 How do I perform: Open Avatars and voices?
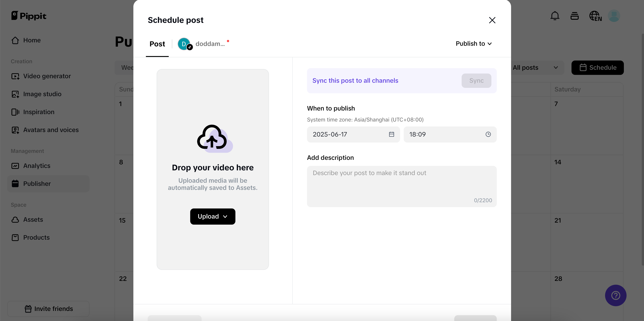[x=51, y=130]
